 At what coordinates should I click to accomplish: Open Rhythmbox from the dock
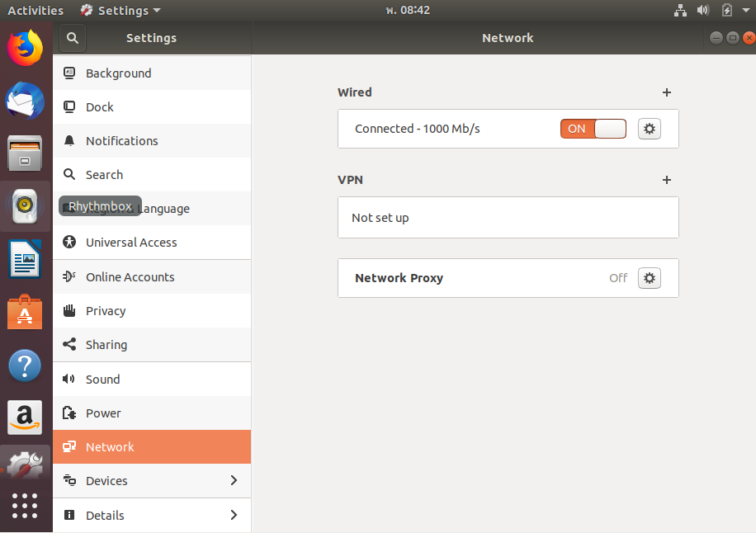coord(25,205)
